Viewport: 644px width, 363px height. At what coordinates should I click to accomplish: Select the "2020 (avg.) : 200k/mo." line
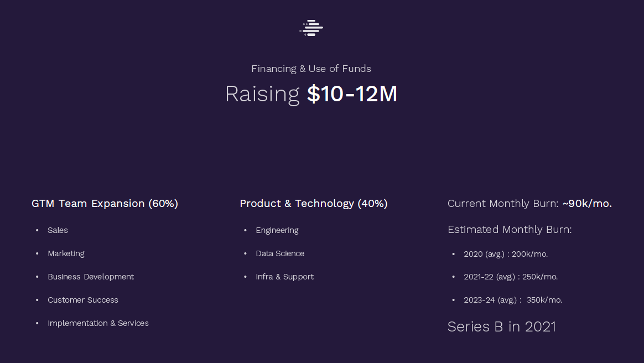pyautogui.click(x=506, y=254)
